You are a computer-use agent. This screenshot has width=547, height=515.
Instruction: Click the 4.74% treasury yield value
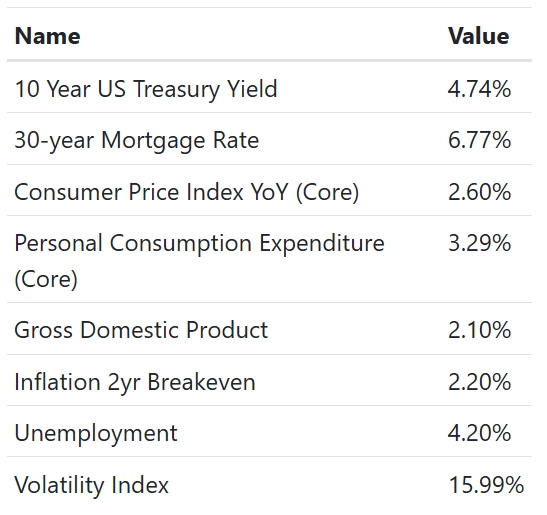click(x=479, y=89)
